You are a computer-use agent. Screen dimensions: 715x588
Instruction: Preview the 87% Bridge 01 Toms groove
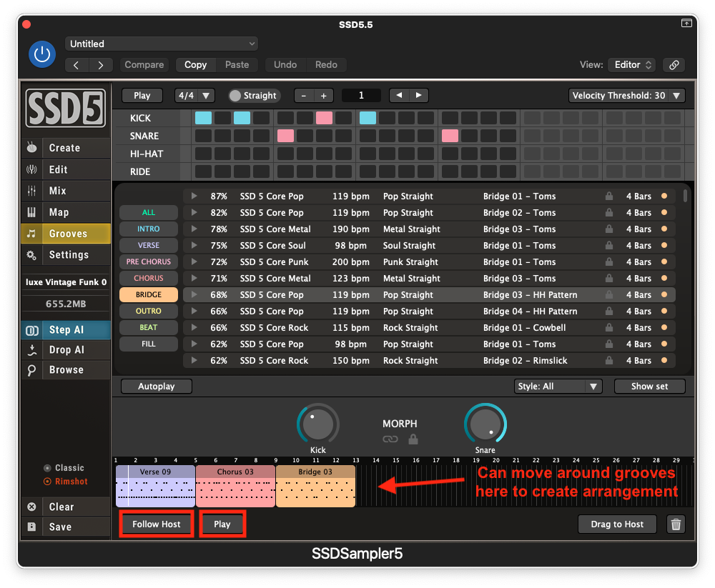click(194, 196)
